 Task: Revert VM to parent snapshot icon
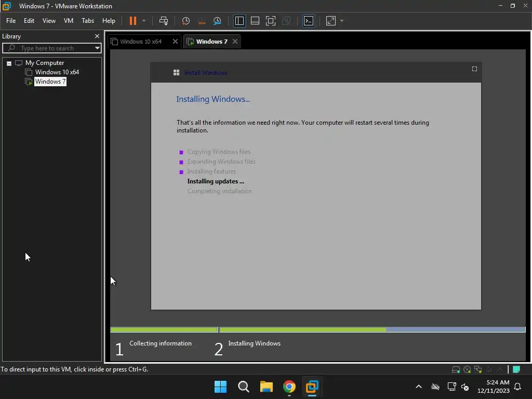(202, 21)
